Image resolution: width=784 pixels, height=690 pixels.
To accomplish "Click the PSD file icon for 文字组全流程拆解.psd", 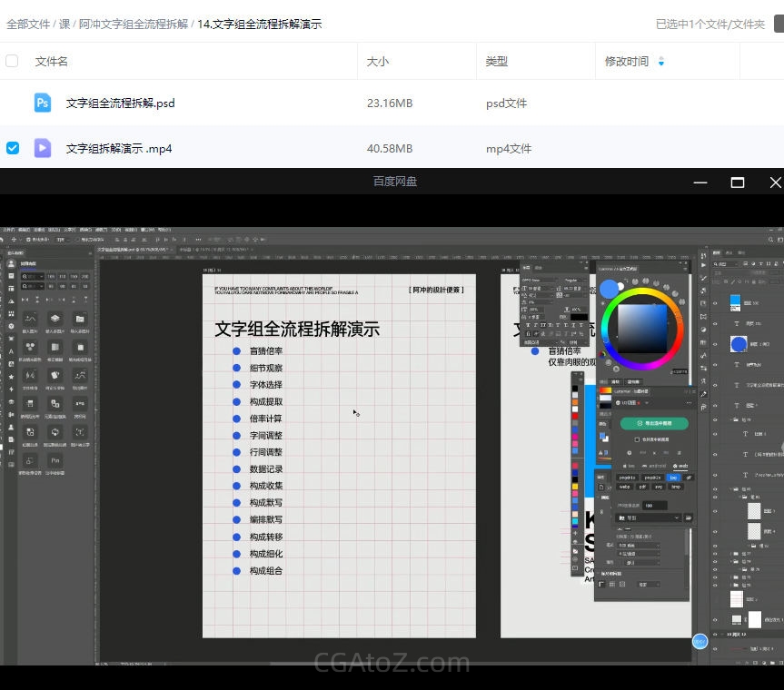I will [x=43, y=103].
